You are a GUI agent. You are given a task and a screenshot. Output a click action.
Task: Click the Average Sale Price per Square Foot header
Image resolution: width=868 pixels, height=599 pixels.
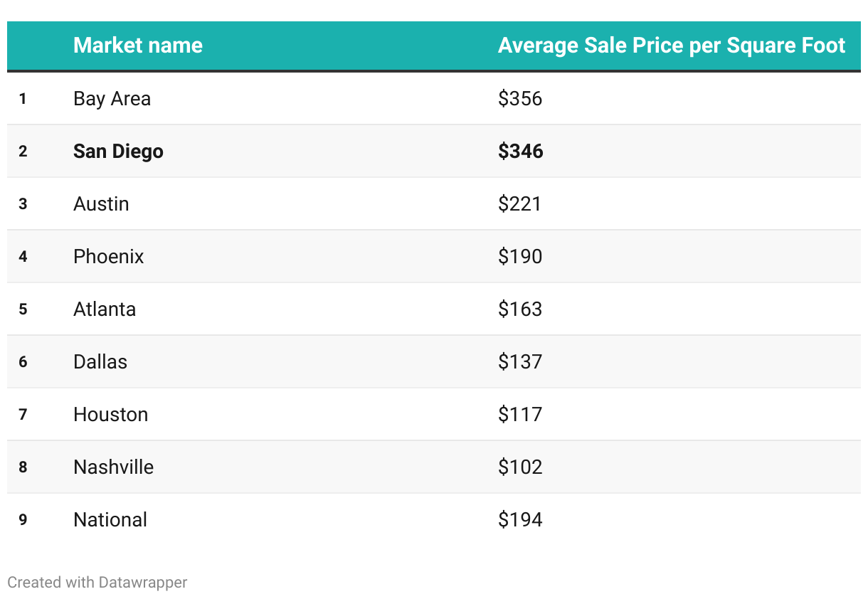click(672, 46)
